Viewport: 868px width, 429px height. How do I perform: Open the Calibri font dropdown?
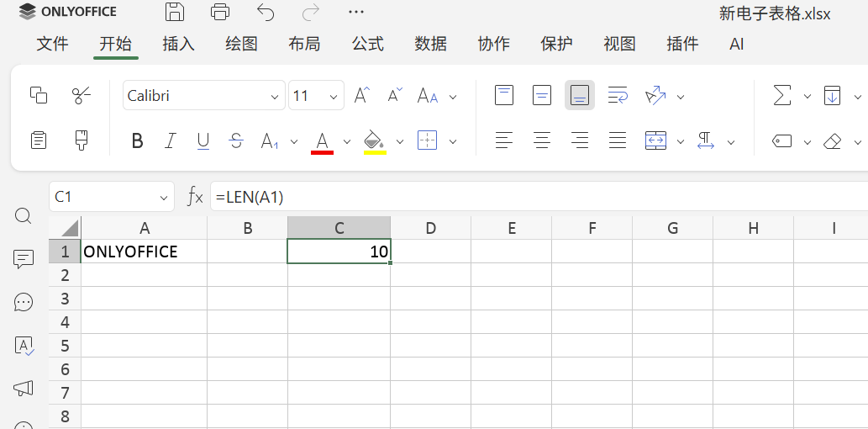coord(275,97)
